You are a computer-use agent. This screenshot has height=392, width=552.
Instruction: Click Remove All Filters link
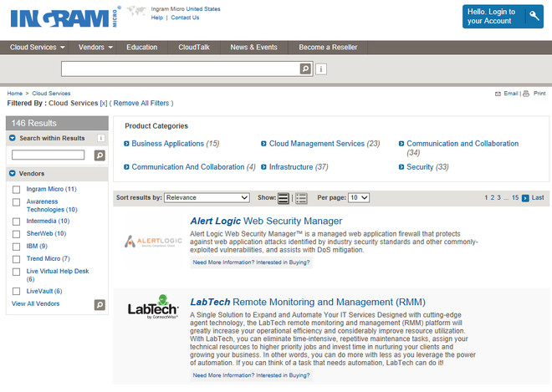pyautogui.click(x=141, y=103)
